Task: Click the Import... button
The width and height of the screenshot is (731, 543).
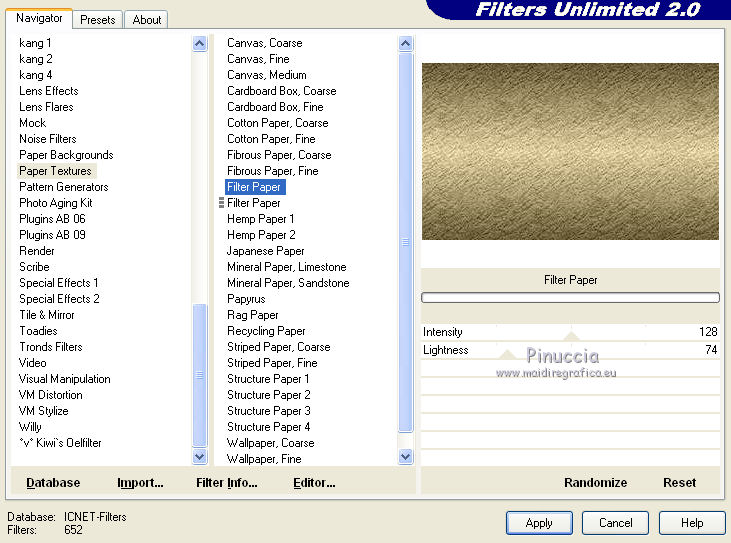Action: [140, 482]
